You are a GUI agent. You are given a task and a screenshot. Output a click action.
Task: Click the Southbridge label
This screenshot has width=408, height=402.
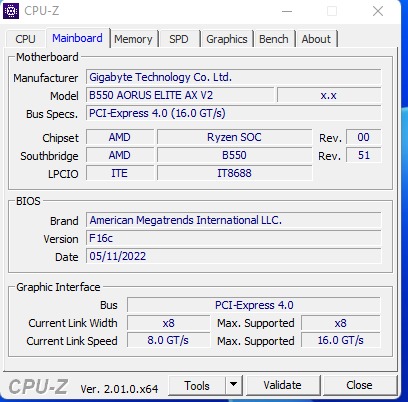[x=49, y=156]
